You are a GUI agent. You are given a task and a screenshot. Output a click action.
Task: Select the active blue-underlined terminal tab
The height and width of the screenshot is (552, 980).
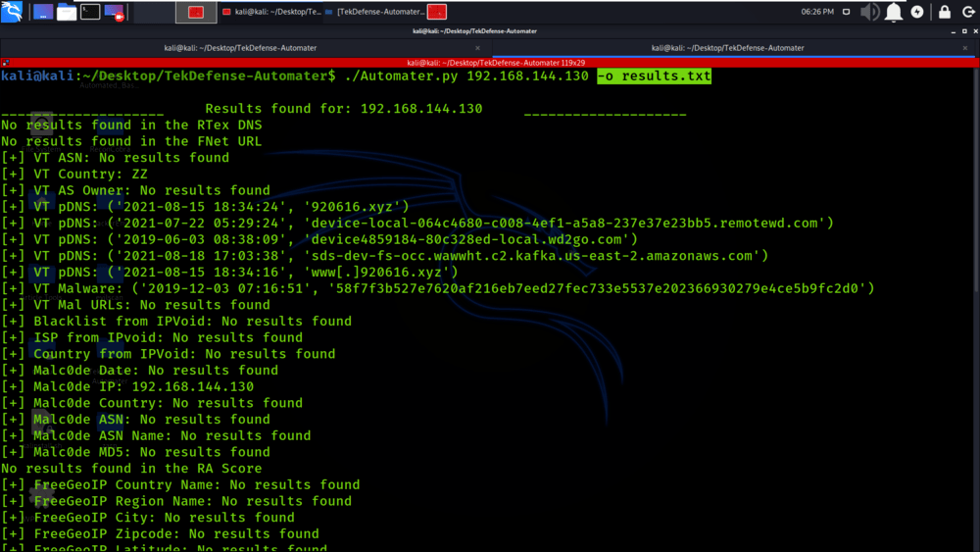[725, 47]
